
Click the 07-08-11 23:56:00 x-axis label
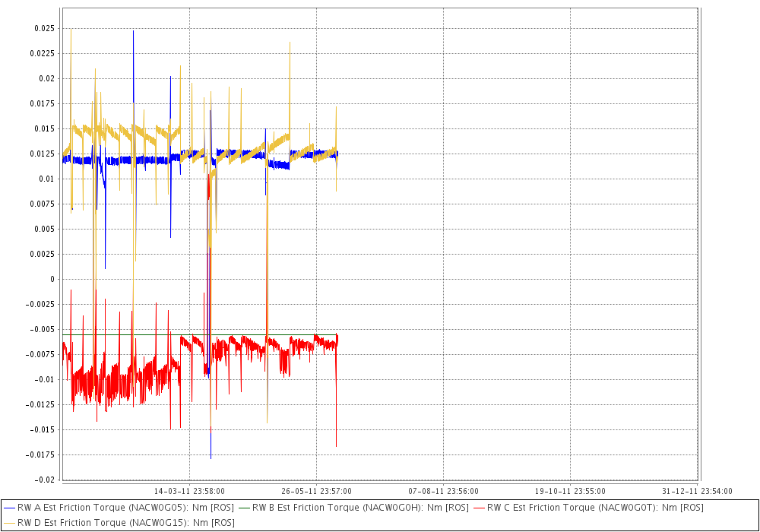[444, 491]
